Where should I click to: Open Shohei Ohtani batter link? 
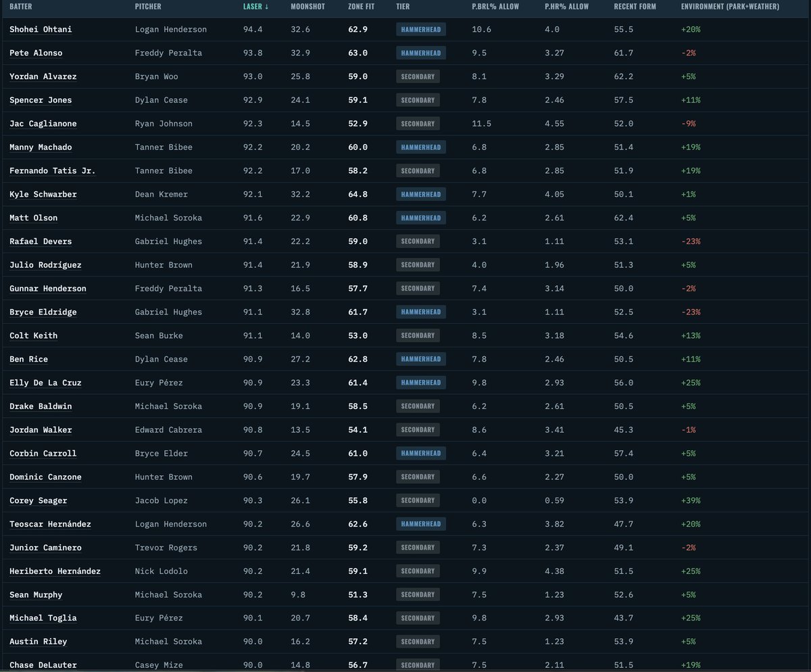click(x=41, y=30)
